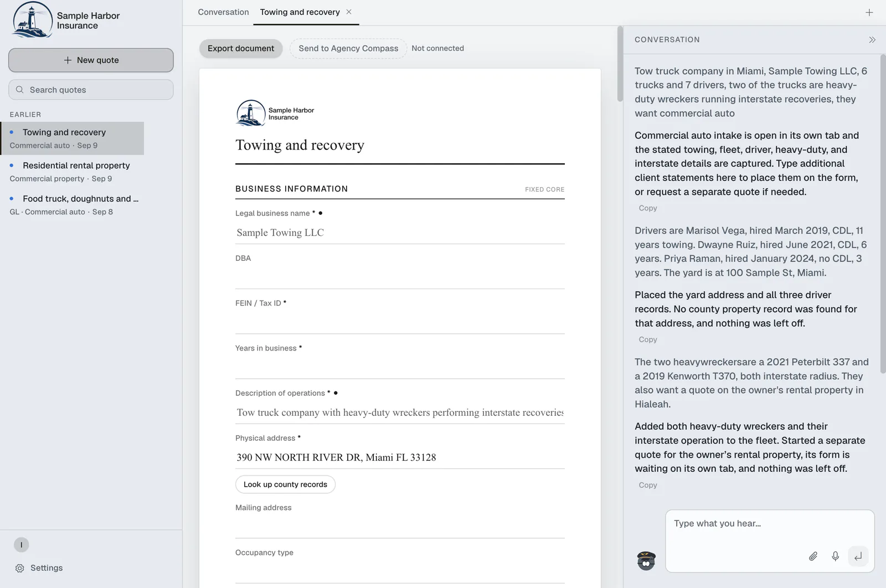Click the FEIN / Tax ID field
886x588 pixels.
400,322
